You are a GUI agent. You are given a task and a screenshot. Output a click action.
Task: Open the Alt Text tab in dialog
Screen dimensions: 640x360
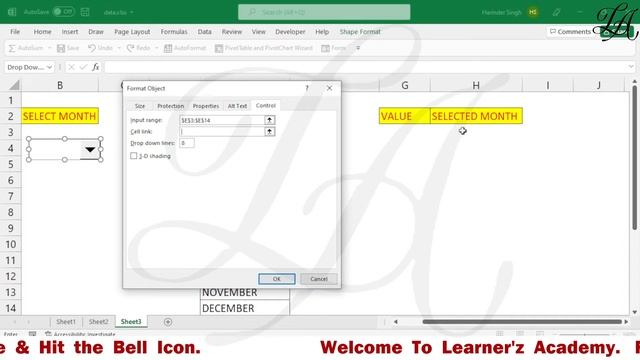(x=237, y=106)
